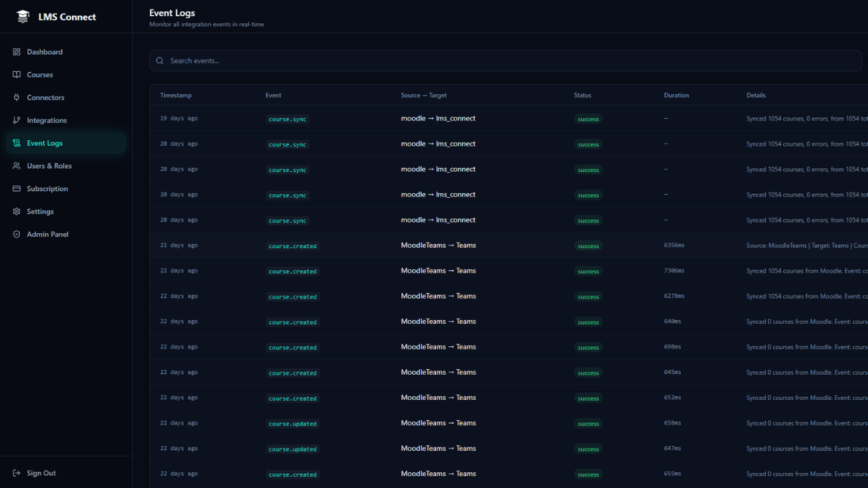Viewport: 868px width, 488px height.
Task: Click the Courses book icon
Action: coord(17,75)
